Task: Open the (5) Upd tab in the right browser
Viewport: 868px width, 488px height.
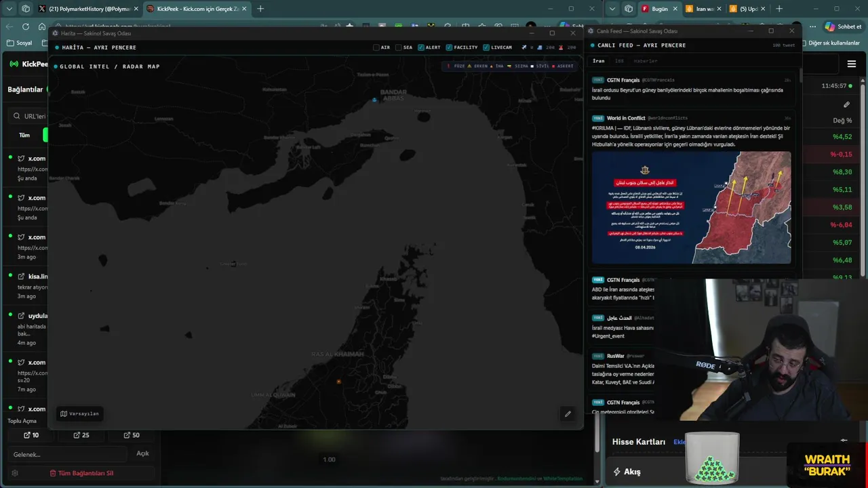Action: [x=747, y=9]
